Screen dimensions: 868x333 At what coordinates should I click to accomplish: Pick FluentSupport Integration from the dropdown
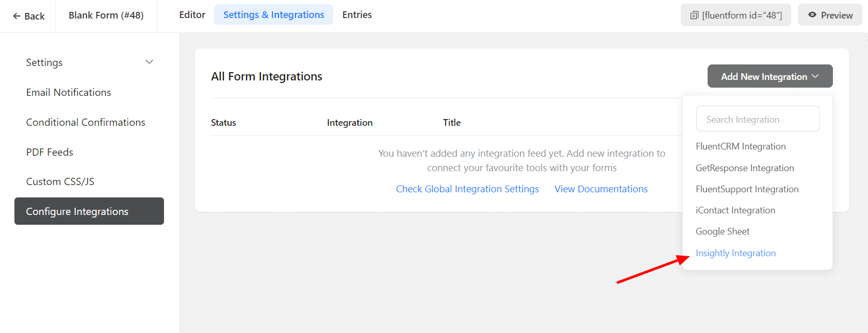747,189
